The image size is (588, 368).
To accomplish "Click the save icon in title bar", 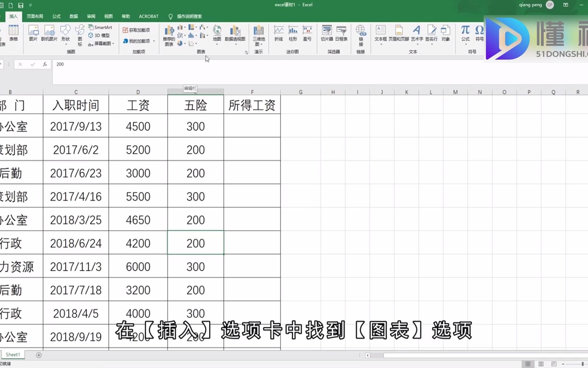I will point(21,5).
